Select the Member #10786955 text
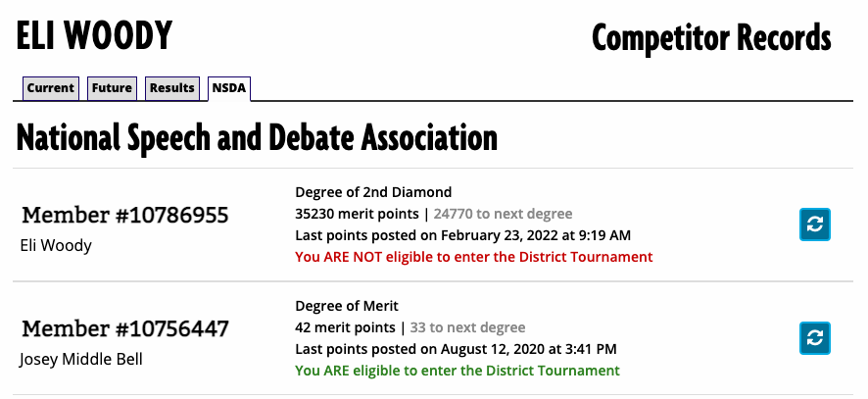868x399 pixels. coord(125,215)
